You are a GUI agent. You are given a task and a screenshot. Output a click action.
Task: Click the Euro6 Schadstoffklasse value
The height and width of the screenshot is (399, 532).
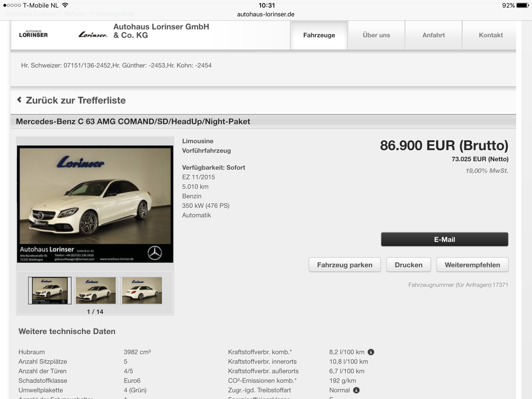coord(132,381)
